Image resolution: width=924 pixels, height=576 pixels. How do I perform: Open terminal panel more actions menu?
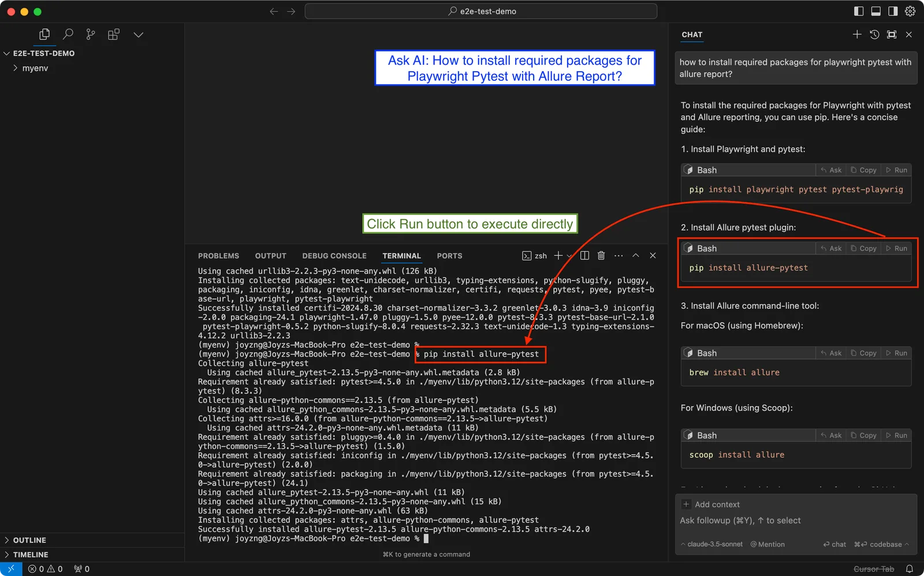click(x=619, y=255)
